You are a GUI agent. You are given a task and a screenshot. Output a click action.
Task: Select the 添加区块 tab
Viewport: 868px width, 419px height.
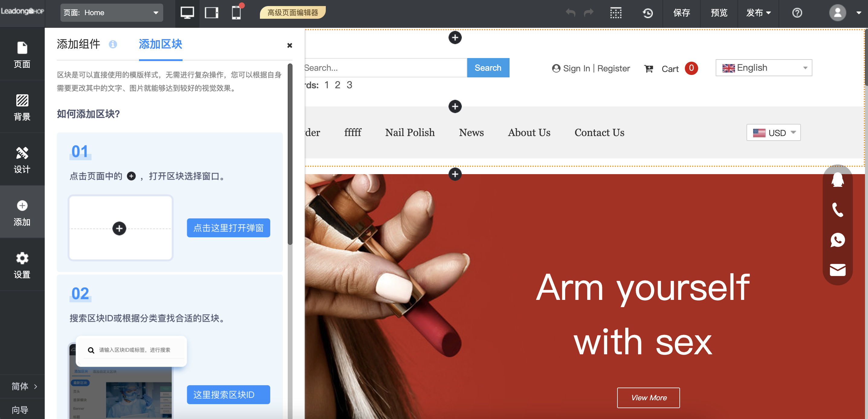[x=160, y=44]
